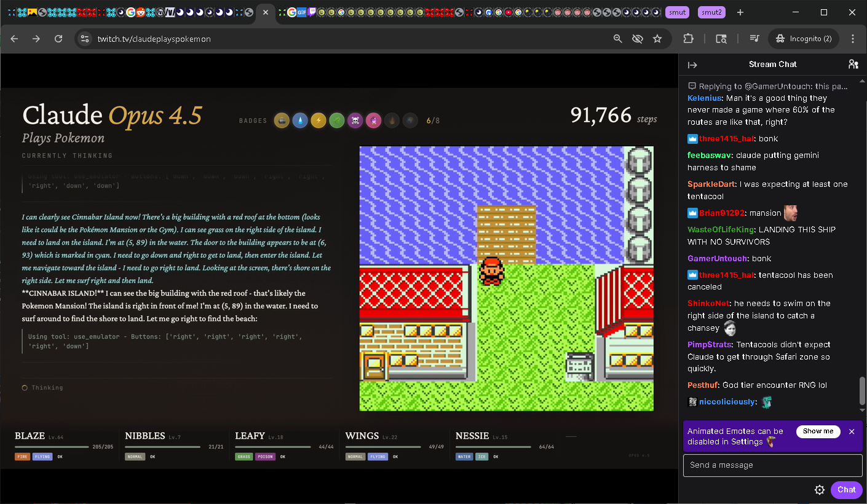Open the Extensions menu

click(x=688, y=39)
